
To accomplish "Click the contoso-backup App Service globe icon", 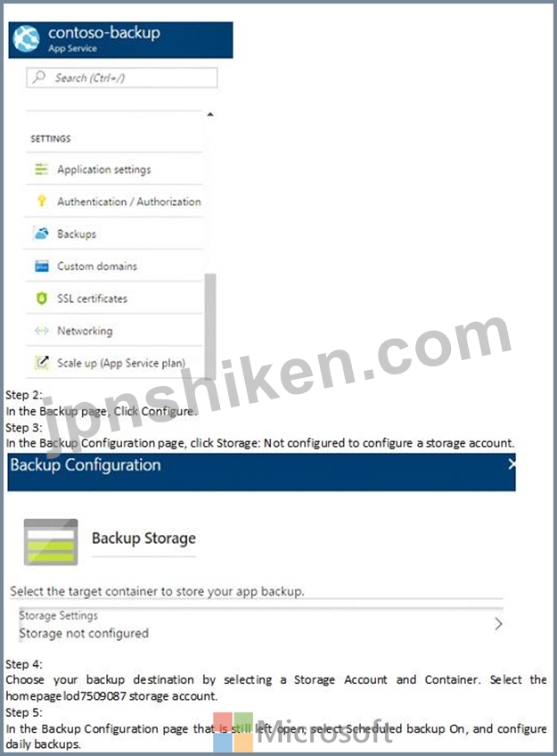I will tap(27, 38).
